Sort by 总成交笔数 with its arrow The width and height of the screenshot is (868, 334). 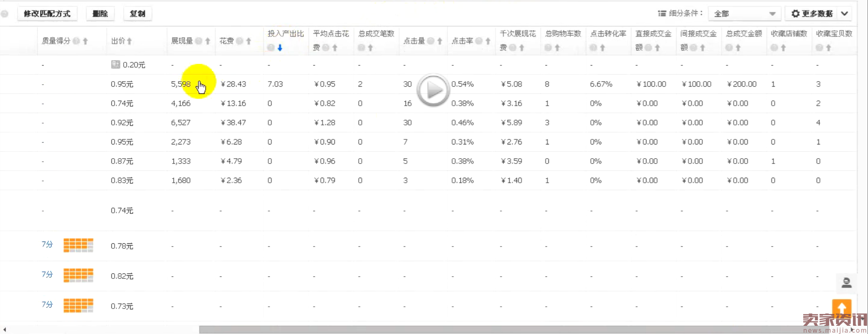370,48
